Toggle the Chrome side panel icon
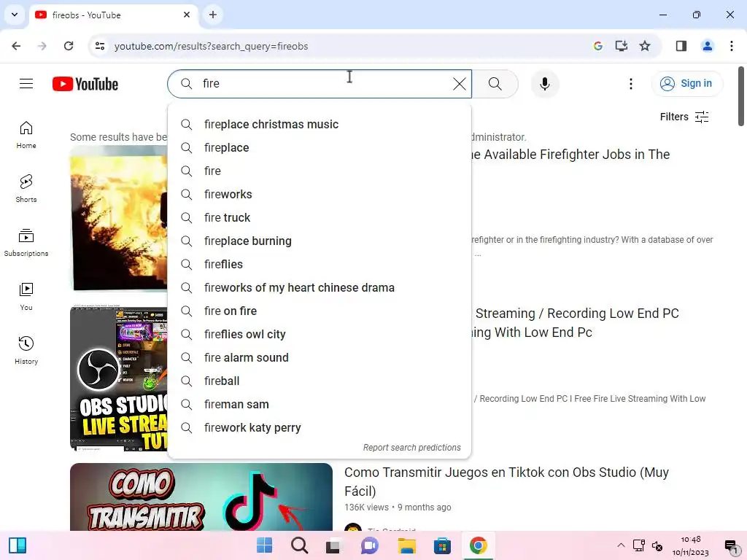Screen dimensions: 747x560 tap(681, 46)
